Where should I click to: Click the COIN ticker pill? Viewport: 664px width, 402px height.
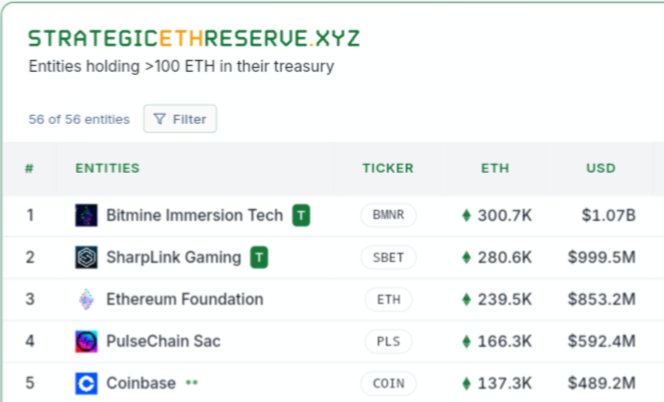click(x=388, y=383)
